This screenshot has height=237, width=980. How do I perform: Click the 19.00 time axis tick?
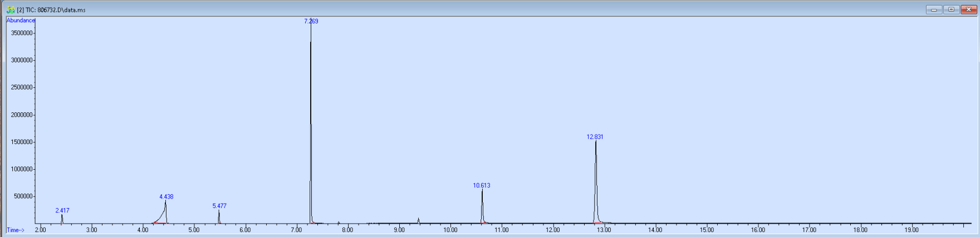click(912, 230)
